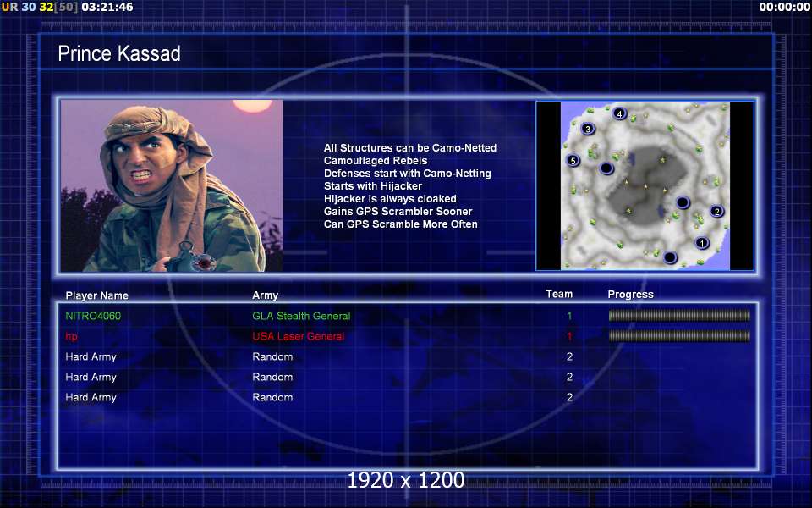Click "GLA Stealth General" army entry
Viewport: 812px width, 508px height.
[x=301, y=316]
